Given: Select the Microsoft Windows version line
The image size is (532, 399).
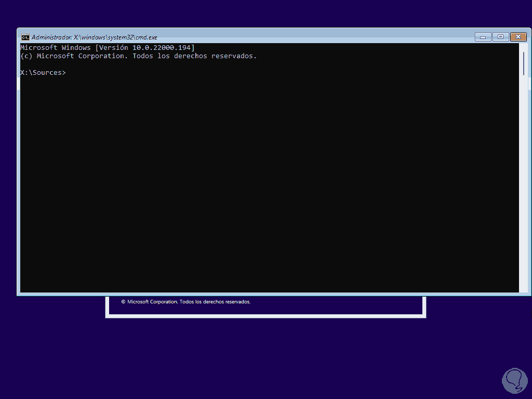Looking at the screenshot, I should coord(108,47).
